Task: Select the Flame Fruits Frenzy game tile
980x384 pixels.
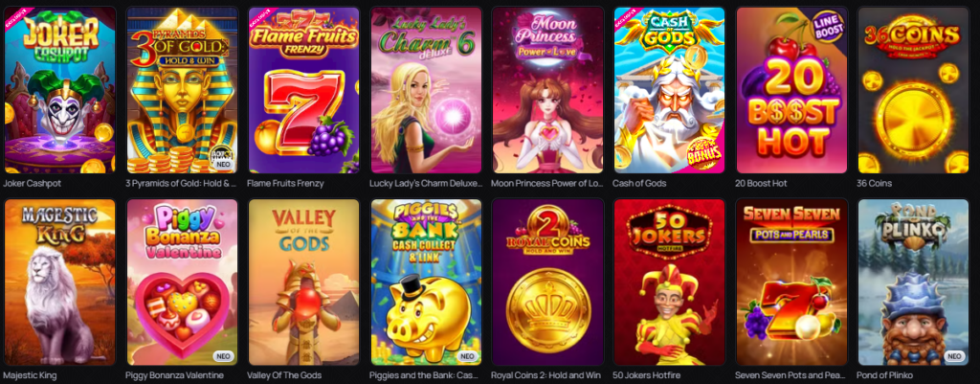Action: (x=304, y=90)
